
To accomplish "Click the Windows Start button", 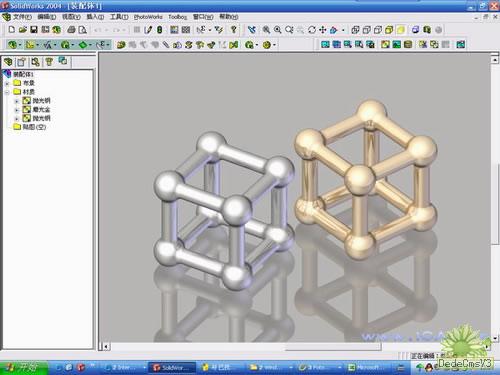I will point(23,367).
